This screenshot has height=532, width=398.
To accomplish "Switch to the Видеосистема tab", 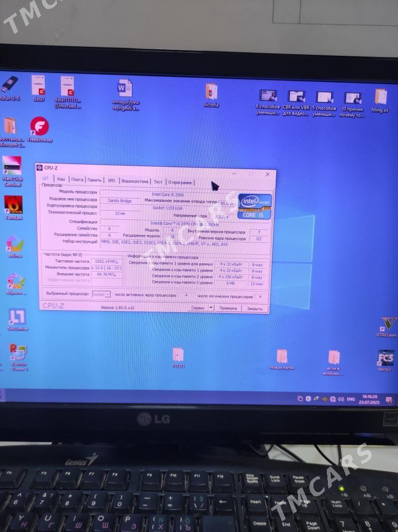I will click(x=135, y=181).
